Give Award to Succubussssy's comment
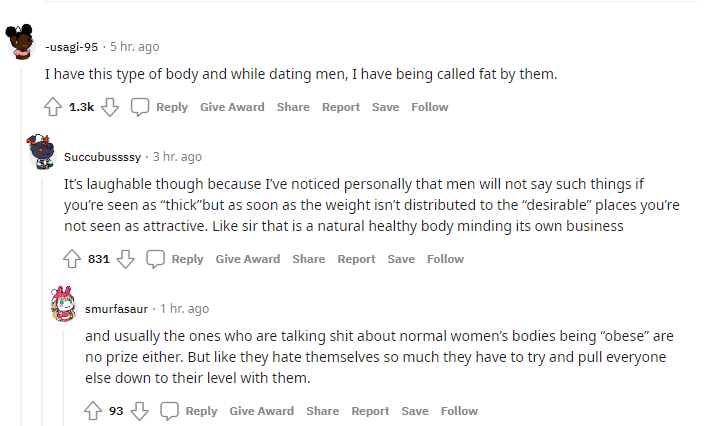Viewport: 721px width, 426px height. pyautogui.click(x=248, y=259)
